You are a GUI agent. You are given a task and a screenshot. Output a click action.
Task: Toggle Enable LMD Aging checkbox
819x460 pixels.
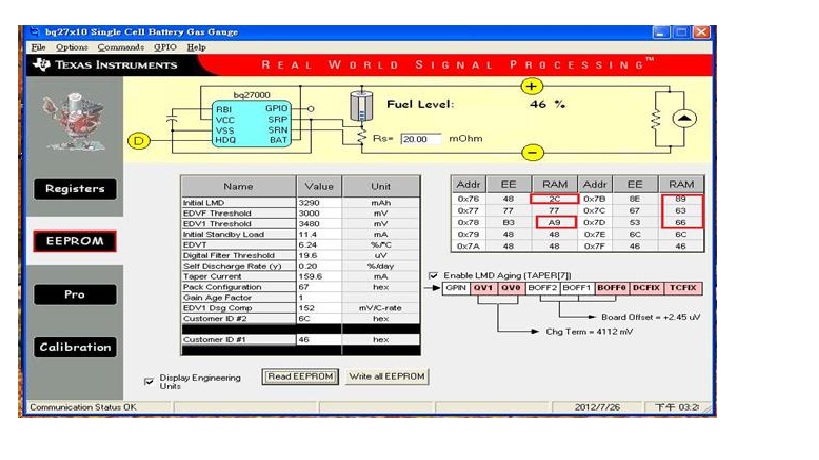434,275
